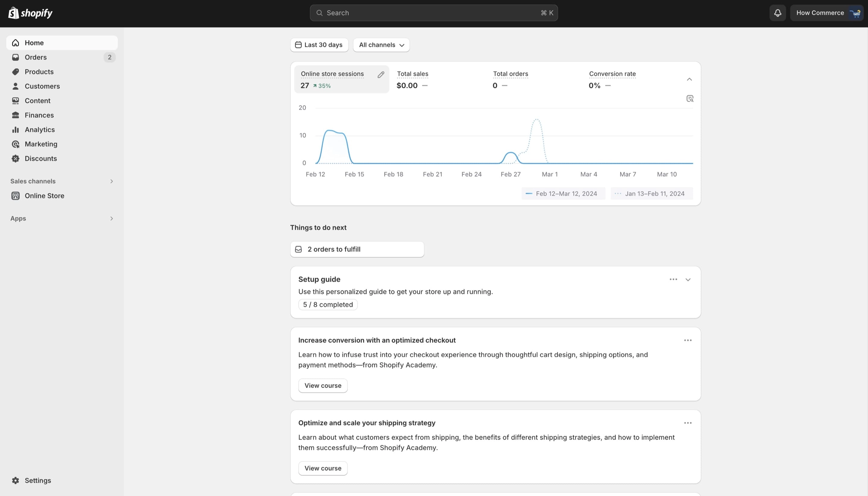Expand the Setup guide chevron

(x=687, y=280)
